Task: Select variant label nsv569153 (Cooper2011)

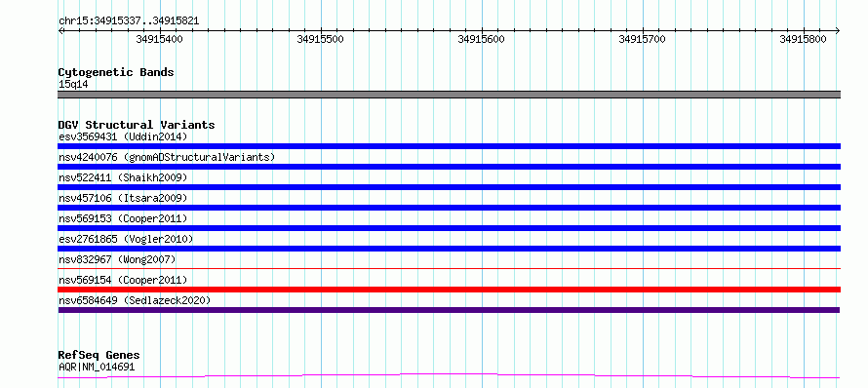Action: pyautogui.click(x=123, y=218)
